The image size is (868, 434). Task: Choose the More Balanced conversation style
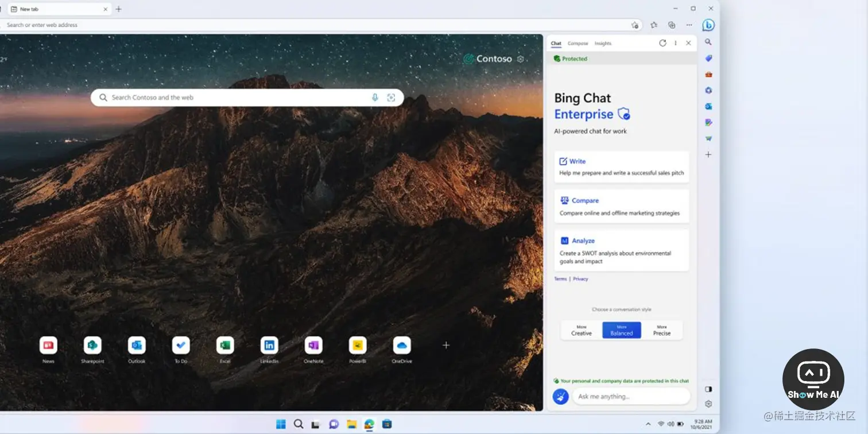[622, 330]
